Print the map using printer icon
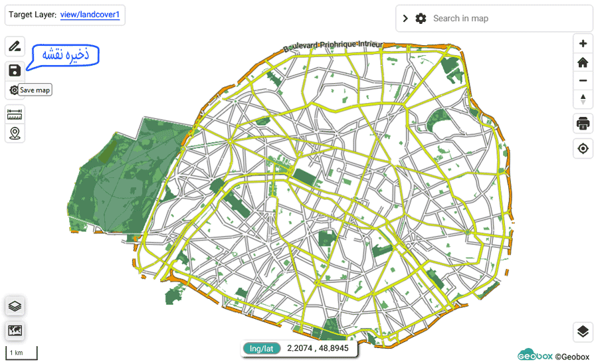Screen dimensions: 598x364 (583, 123)
